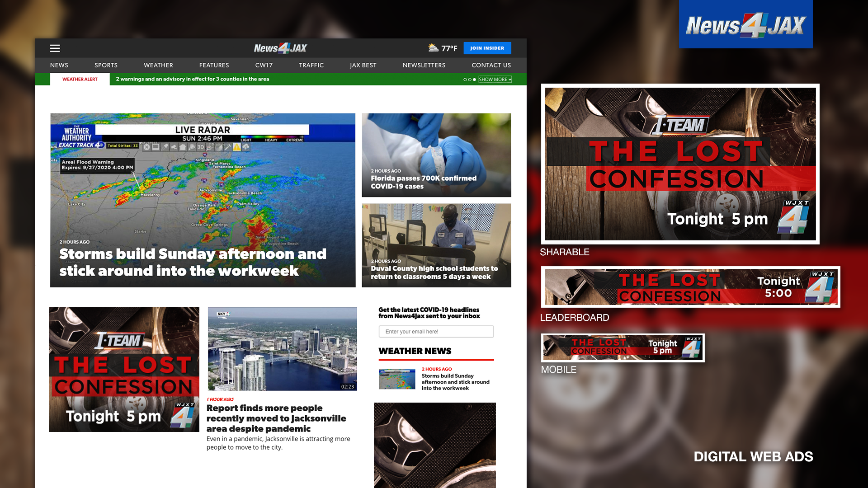Expand the Show More alerts dropdown

(x=495, y=80)
